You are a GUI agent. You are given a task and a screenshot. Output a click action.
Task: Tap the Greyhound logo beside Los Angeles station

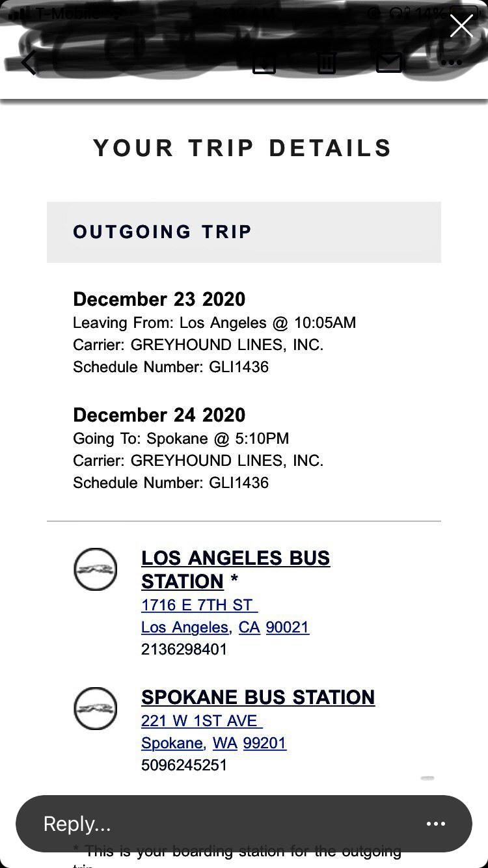tap(96, 569)
